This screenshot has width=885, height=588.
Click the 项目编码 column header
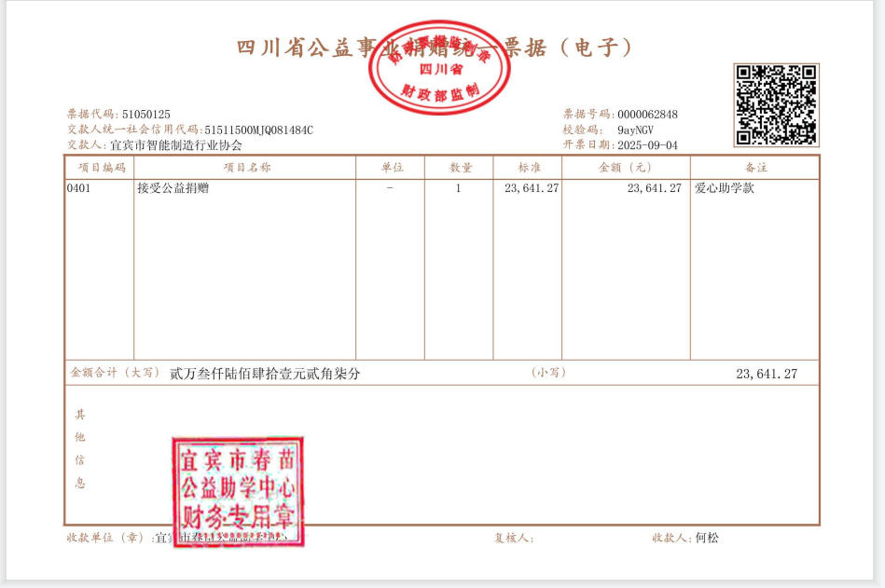[x=102, y=168]
